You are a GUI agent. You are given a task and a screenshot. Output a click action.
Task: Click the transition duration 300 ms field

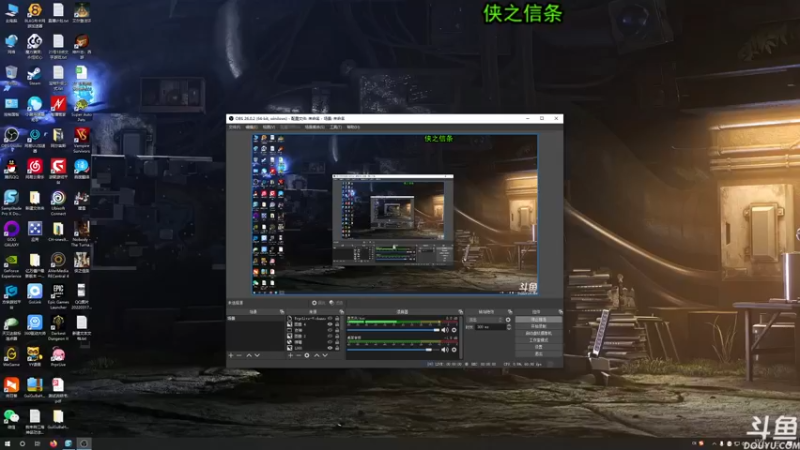pyautogui.click(x=490, y=327)
